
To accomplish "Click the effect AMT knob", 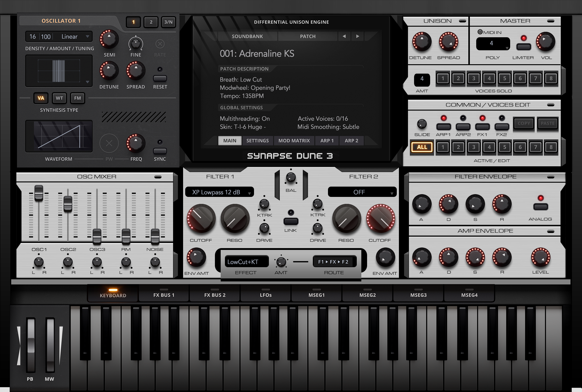I will click(x=281, y=262).
